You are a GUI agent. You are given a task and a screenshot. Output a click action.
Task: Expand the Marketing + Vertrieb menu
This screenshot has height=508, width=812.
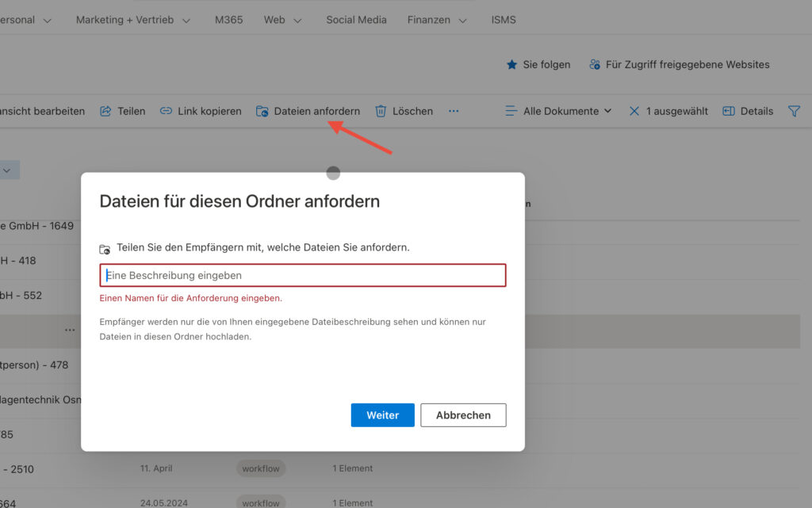[x=132, y=20]
